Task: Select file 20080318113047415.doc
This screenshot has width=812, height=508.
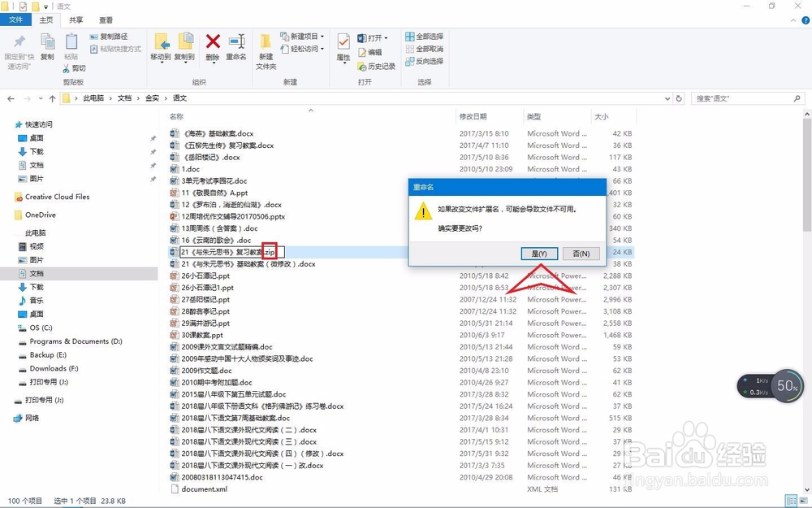Action: 217,477
